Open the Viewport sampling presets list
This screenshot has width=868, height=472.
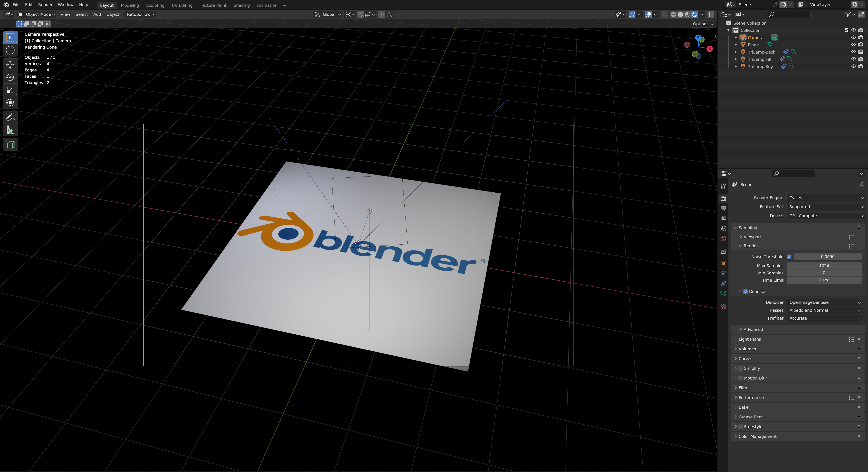click(851, 237)
